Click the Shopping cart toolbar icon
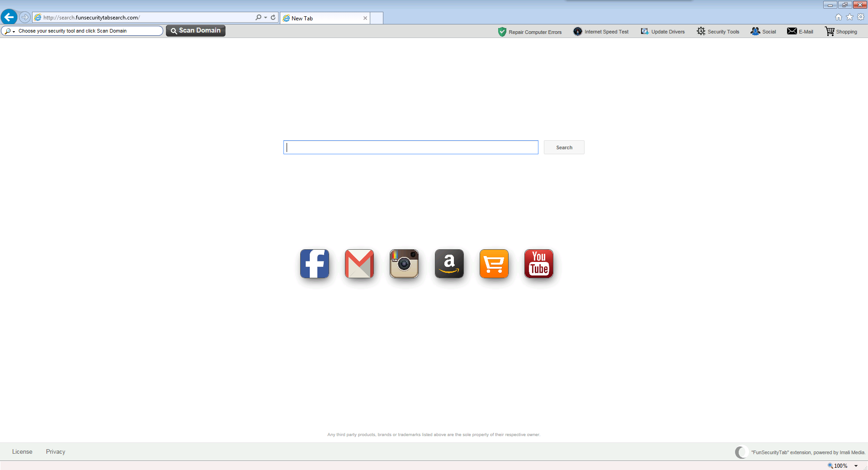 pos(830,31)
